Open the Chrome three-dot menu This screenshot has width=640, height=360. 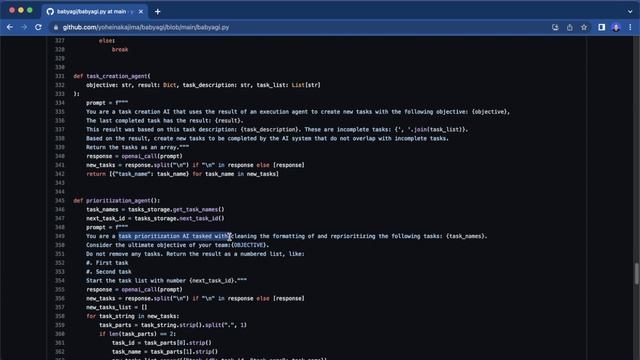(630, 27)
